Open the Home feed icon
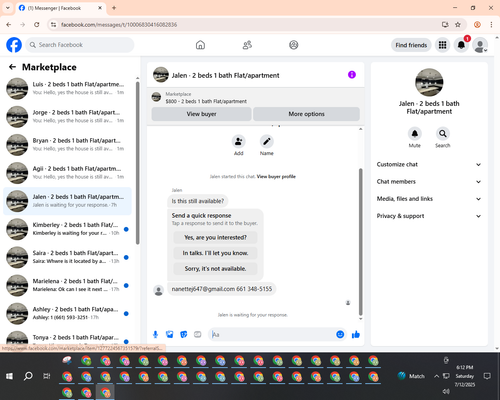The image size is (500, 400). pyautogui.click(x=200, y=45)
